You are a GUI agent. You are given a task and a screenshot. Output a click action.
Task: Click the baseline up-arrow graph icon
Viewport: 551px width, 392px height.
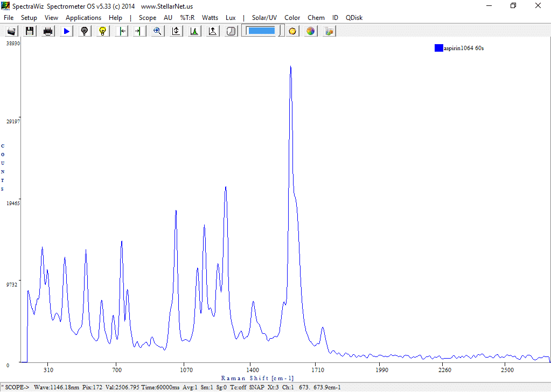(x=213, y=31)
